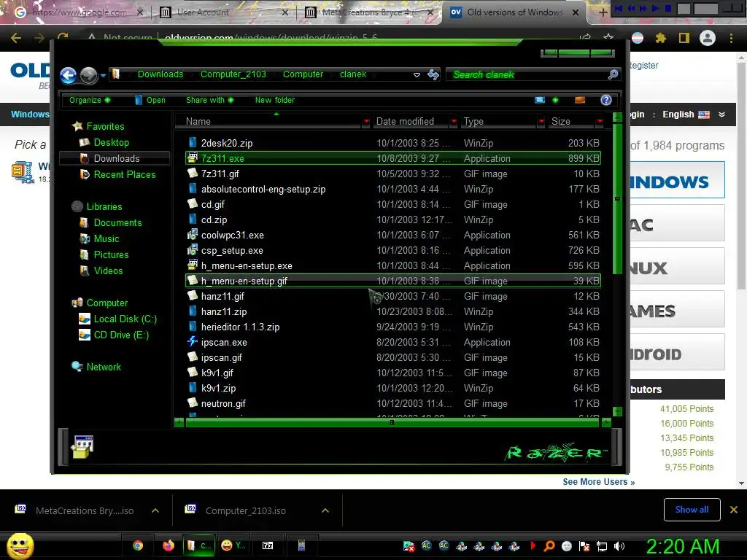Image resolution: width=747 pixels, height=560 pixels.
Task: Open Computer_2103.iso download options chevron
Action: (x=325, y=510)
